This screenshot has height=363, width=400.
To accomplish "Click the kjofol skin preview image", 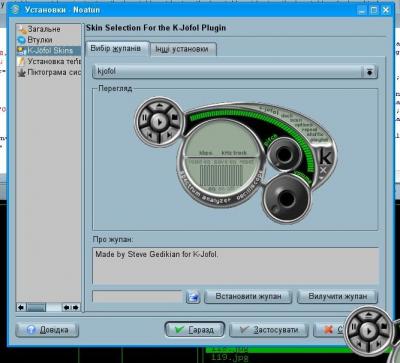I will click(x=235, y=159).
